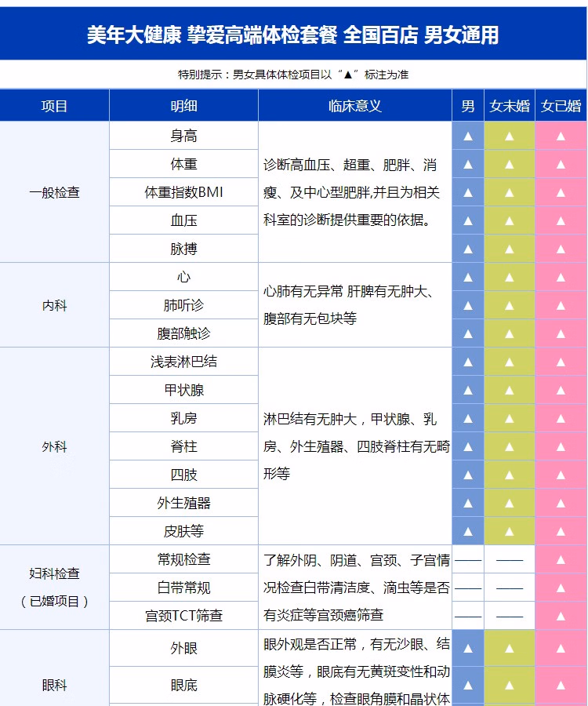Click the 淋巴结有无肿大 clinical meaning text
This screenshot has width=588, height=706.
(x=356, y=446)
